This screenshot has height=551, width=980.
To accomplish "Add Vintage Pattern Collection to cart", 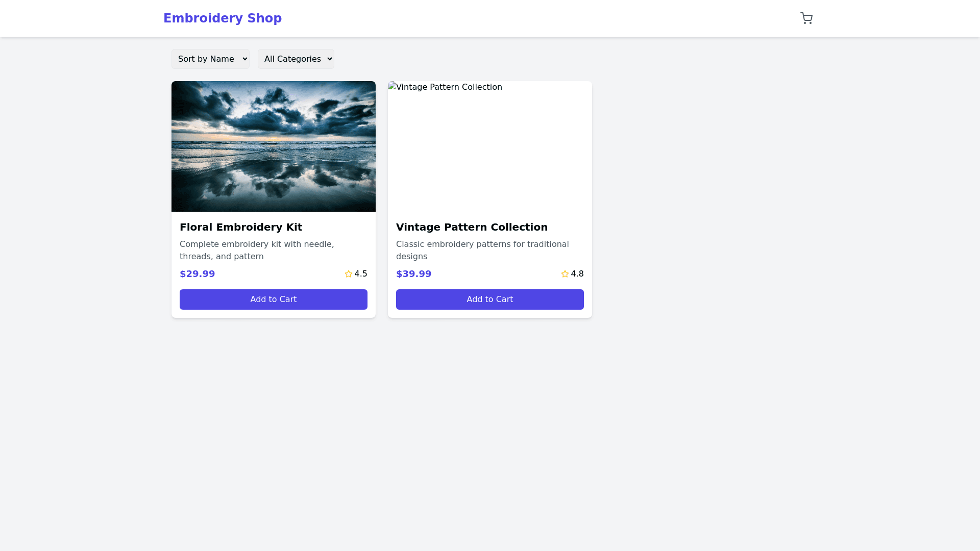I will [489, 299].
